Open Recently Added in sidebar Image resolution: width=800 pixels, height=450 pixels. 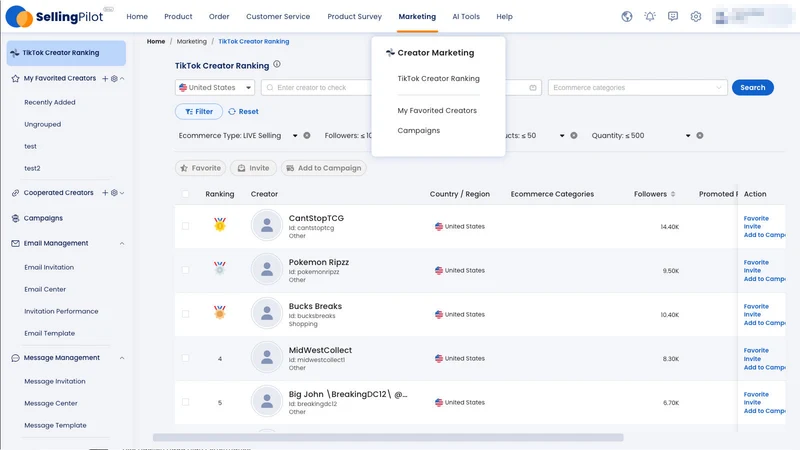(x=49, y=103)
